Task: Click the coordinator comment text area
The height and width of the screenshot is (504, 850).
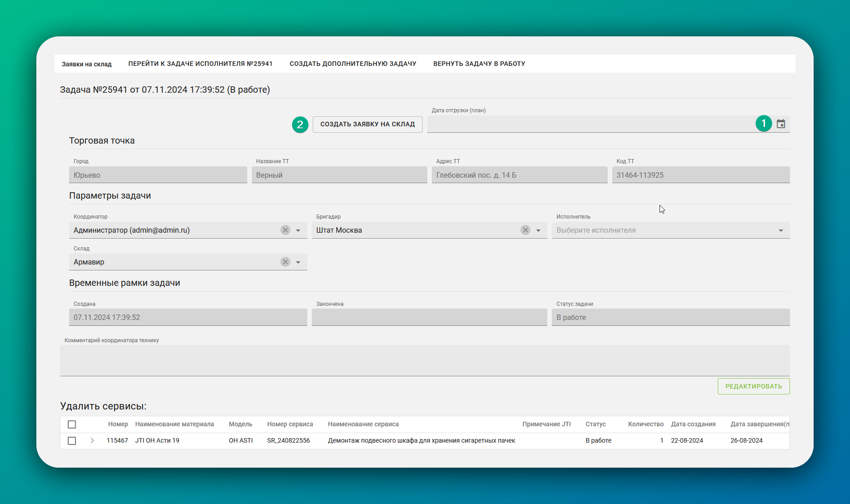Action: (425, 360)
